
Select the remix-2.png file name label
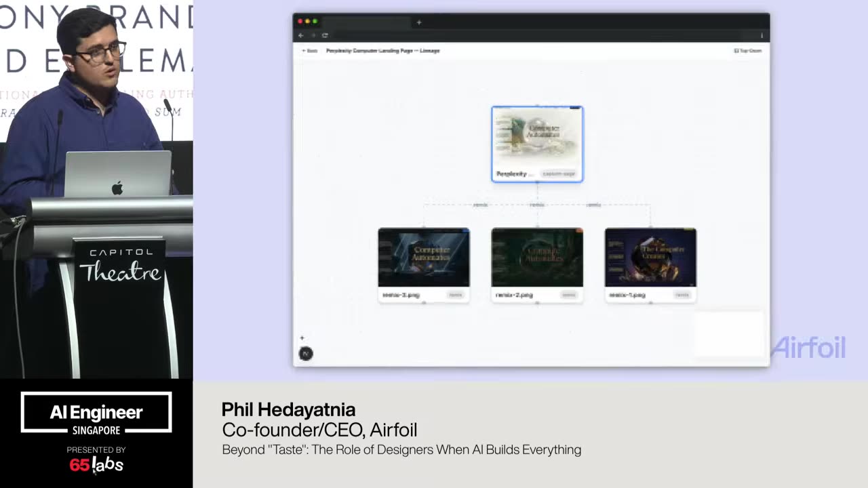pyautogui.click(x=514, y=295)
